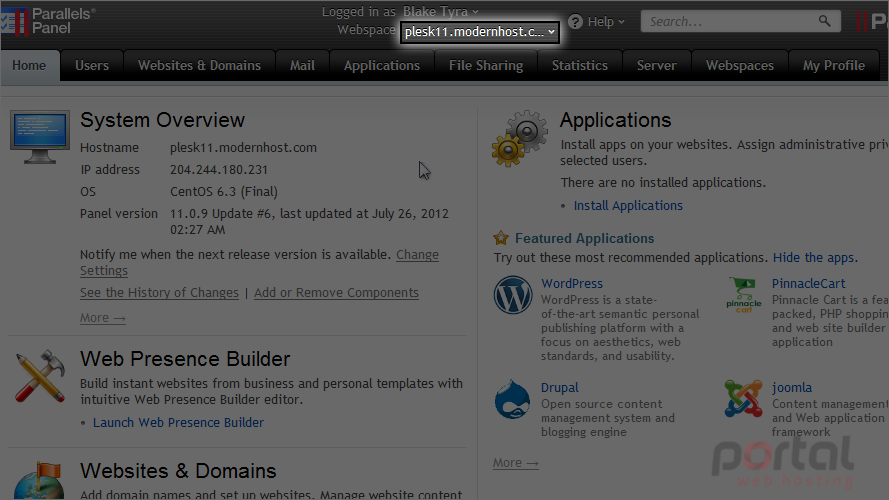Click the Hide the apps link
The height and width of the screenshot is (500, 889).
tap(815, 257)
